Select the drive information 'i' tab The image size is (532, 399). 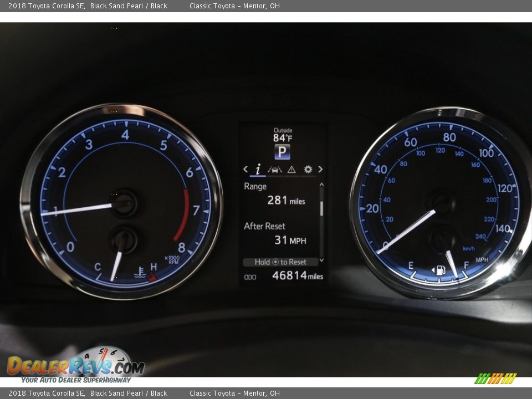pyautogui.click(x=258, y=170)
